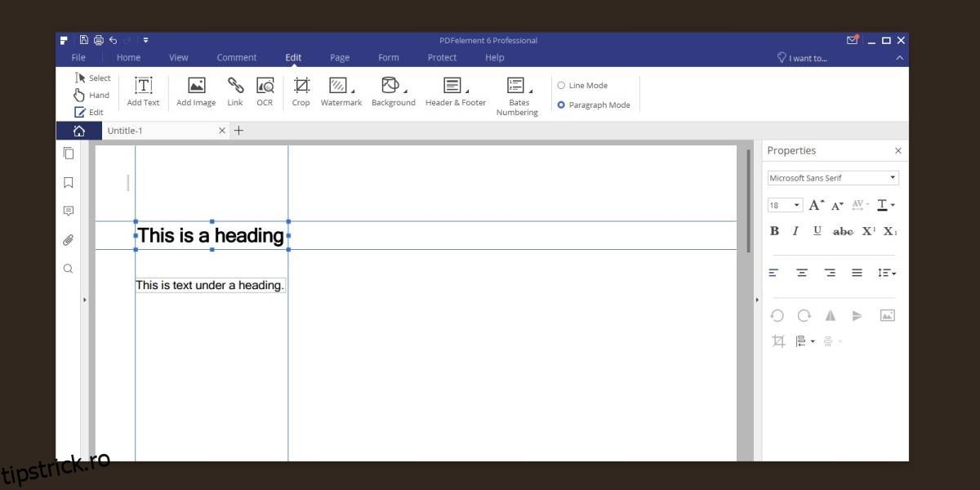
Task: Expand the line spacing dropdown
Action: 887,273
